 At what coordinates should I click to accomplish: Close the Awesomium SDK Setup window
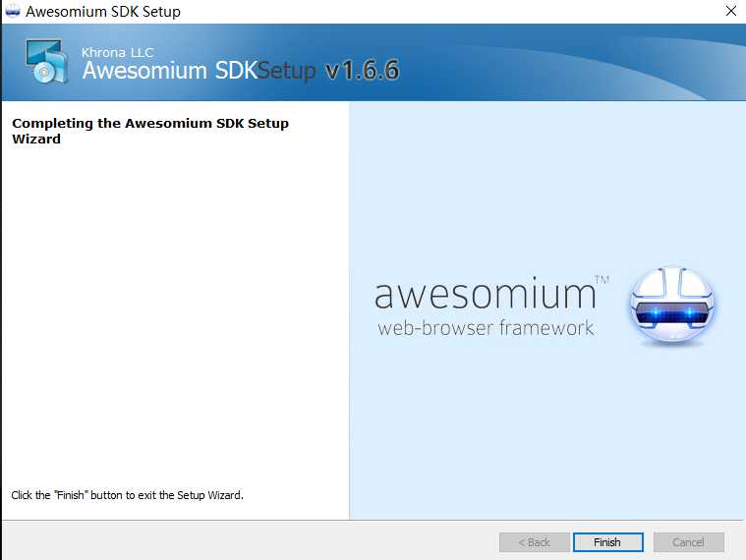point(731,11)
